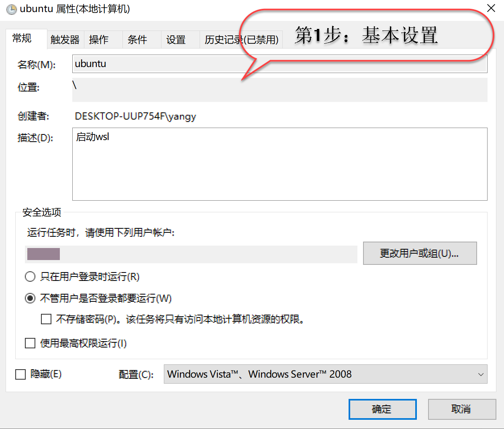
Task: Go to the 设置 tab
Action: [x=176, y=40]
